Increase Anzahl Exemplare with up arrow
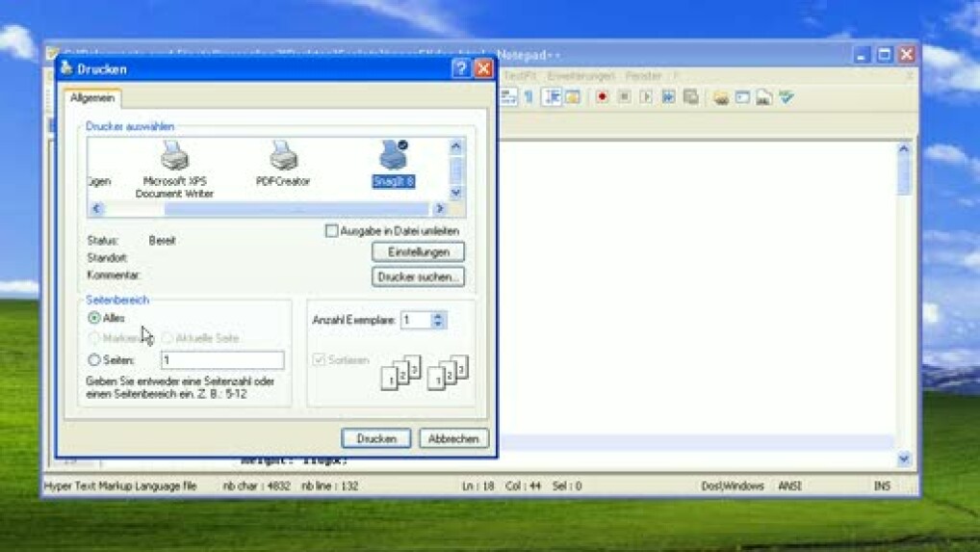Image resolution: width=980 pixels, height=552 pixels. coord(438,316)
